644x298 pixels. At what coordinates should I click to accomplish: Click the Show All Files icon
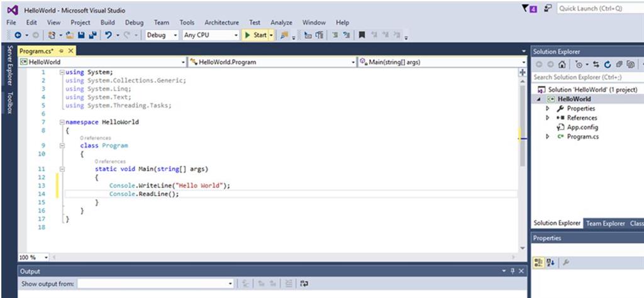click(631, 65)
